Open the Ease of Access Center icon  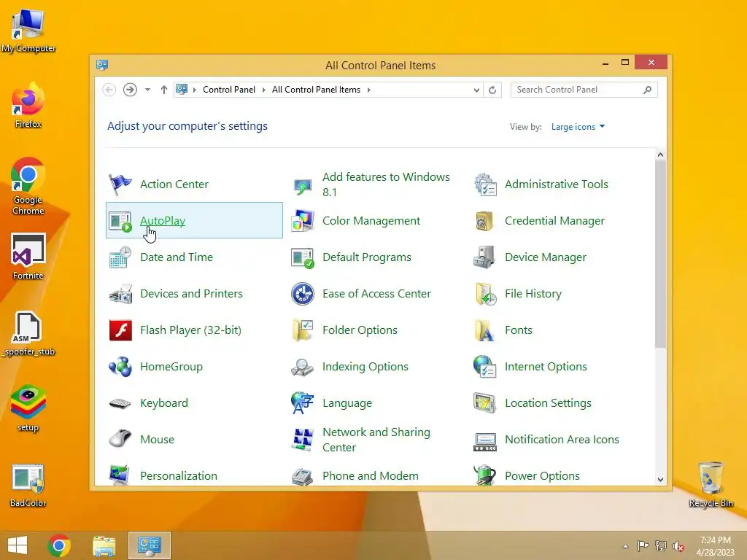point(303,294)
